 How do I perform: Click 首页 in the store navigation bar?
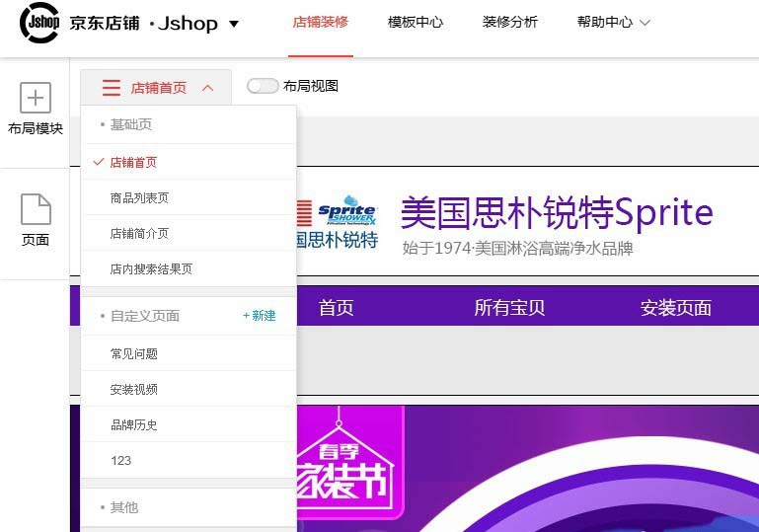pyautogui.click(x=336, y=308)
